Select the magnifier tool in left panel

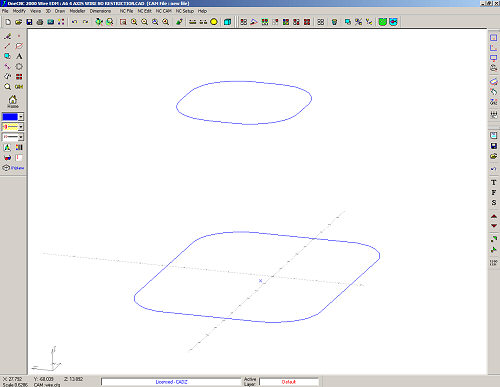pos(7,87)
